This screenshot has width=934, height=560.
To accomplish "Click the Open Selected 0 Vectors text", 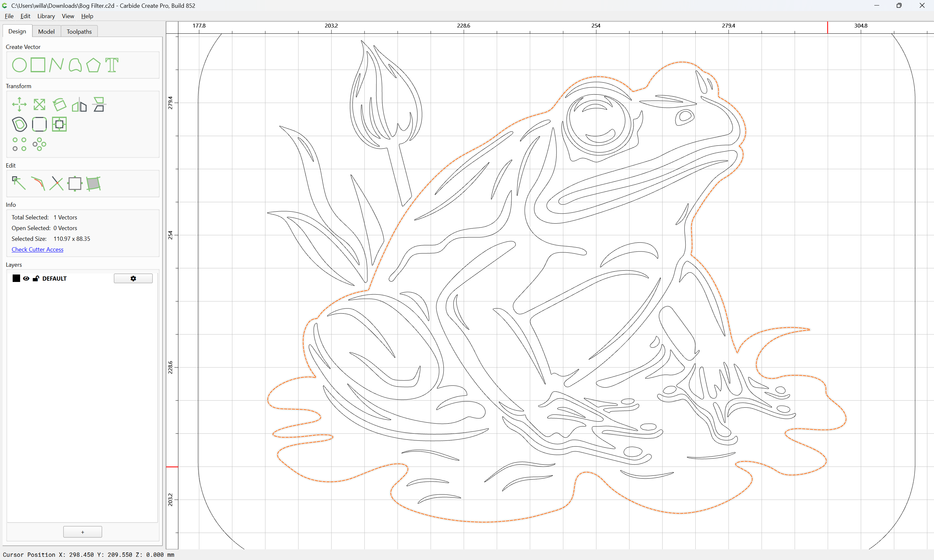I will (44, 228).
